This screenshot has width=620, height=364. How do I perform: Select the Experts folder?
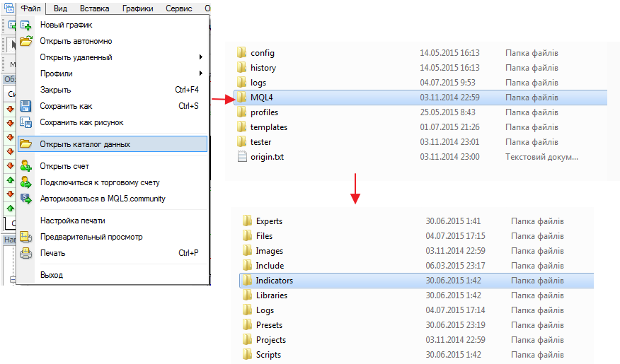coord(269,221)
